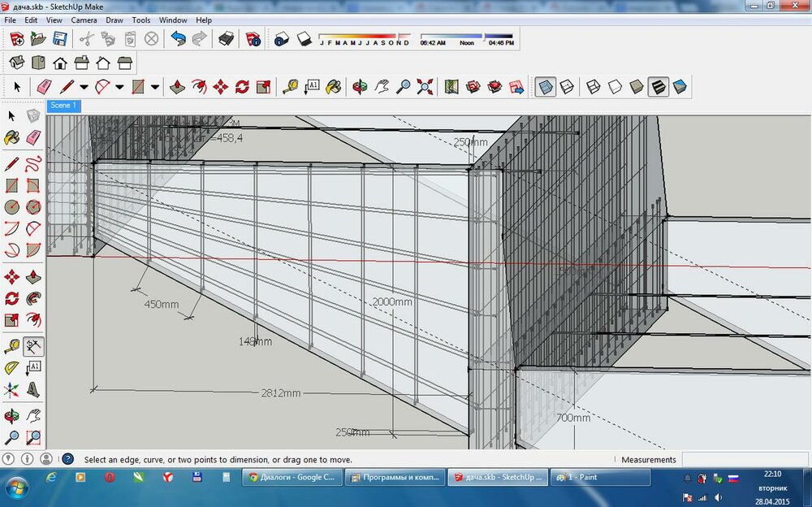The image size is (812, 507).
Task: Click the Undo arrow icon
Action: click(x=178, y=38)
